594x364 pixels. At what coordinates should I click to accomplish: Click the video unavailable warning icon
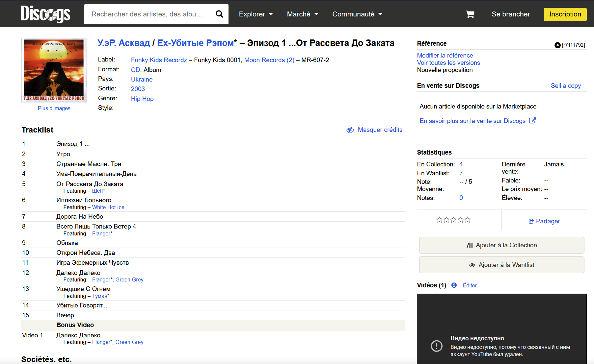pos(437,346)
